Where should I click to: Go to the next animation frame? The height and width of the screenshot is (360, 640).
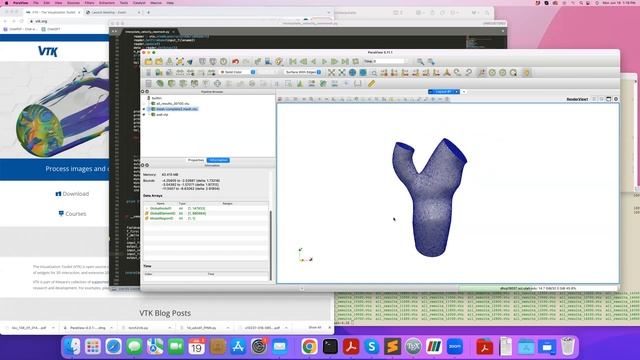[335, 62]
